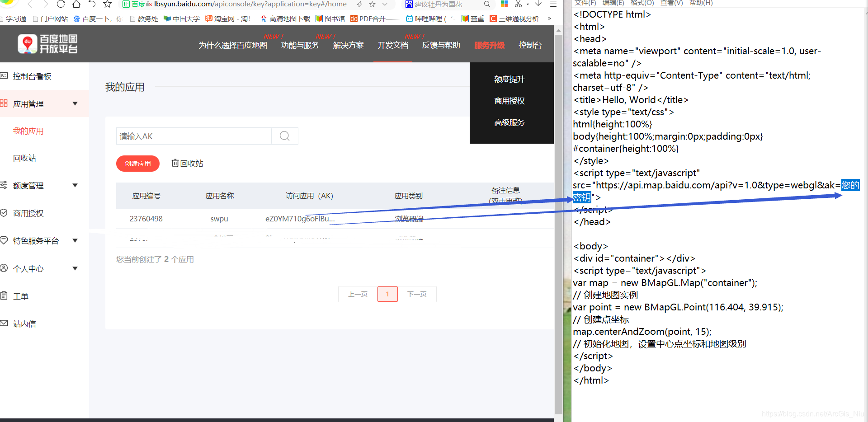Open 控制台看板 in sidebar
Screen dimensions: 868x422
click(32, 76)
